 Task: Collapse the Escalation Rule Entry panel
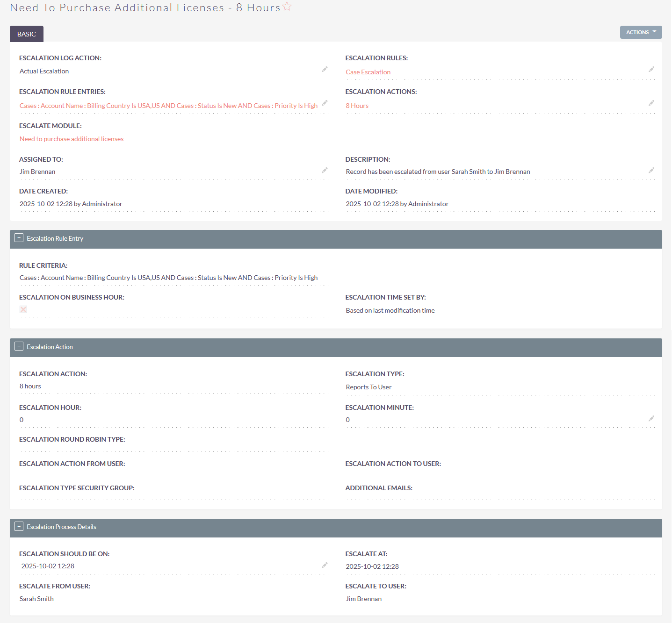19,238
